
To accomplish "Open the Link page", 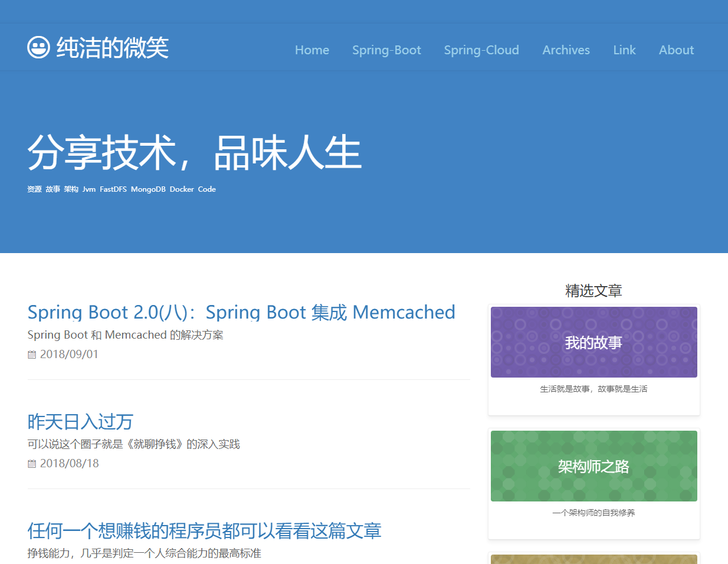I will [x=624, y=50].
